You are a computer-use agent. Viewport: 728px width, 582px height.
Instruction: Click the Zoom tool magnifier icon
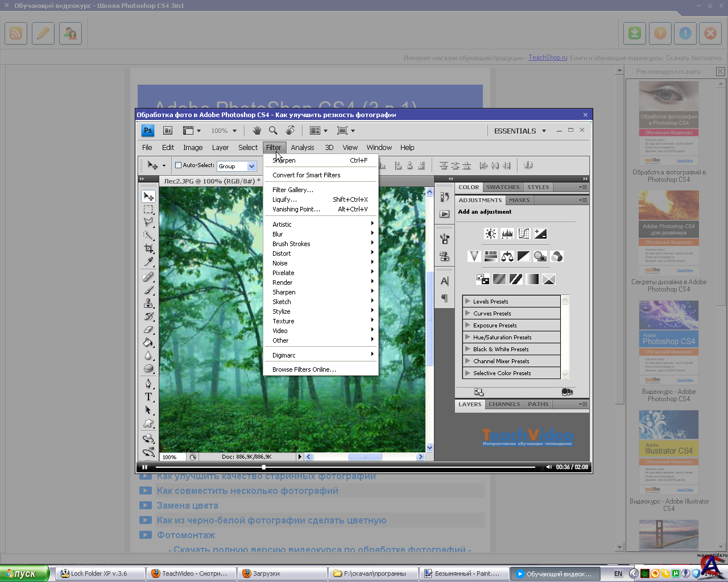(x=273, y=131)
